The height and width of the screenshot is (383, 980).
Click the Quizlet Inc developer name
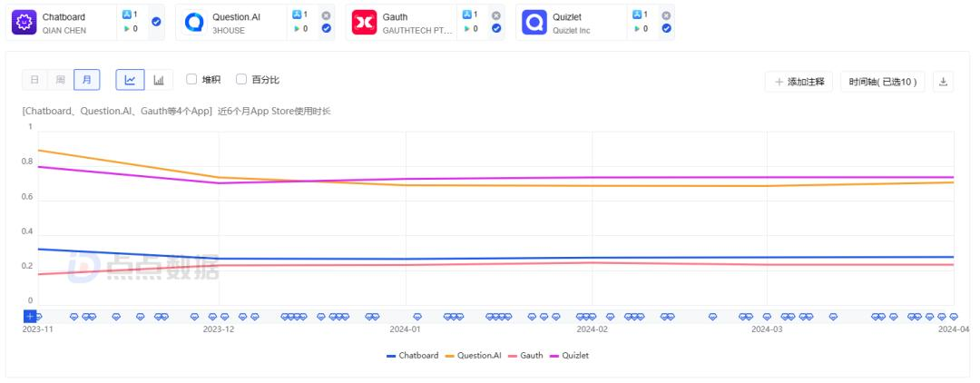[572, 31]
